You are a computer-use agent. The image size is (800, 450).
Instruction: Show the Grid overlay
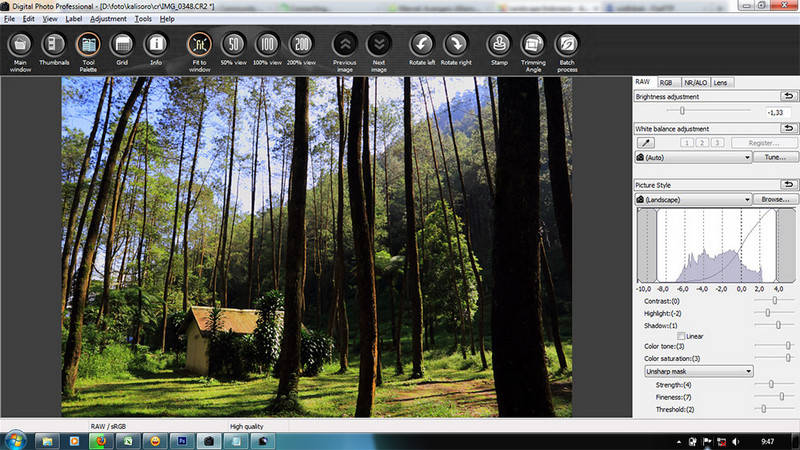(x=122, y=49)
